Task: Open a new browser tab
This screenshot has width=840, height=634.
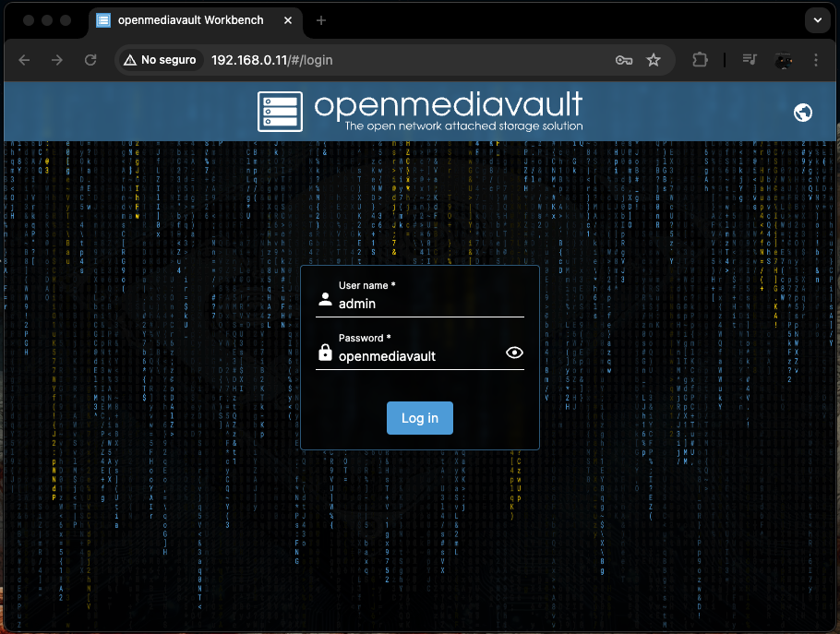Action: point(321,20)
